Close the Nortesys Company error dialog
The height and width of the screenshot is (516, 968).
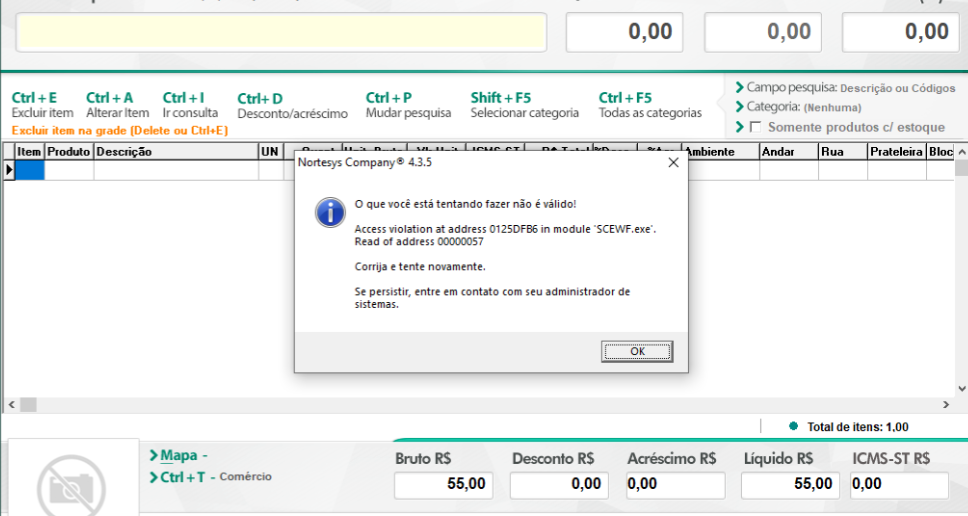[673, 161]
